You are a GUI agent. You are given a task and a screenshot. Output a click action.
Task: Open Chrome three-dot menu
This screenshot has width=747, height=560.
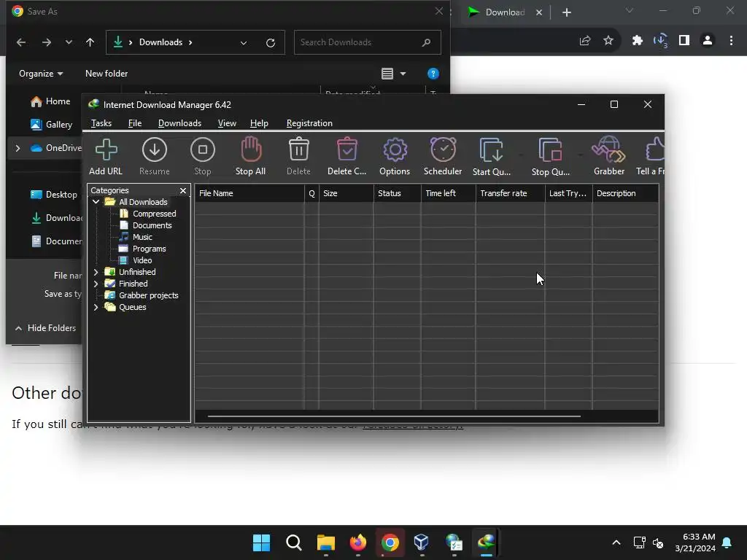click(731, 41)
